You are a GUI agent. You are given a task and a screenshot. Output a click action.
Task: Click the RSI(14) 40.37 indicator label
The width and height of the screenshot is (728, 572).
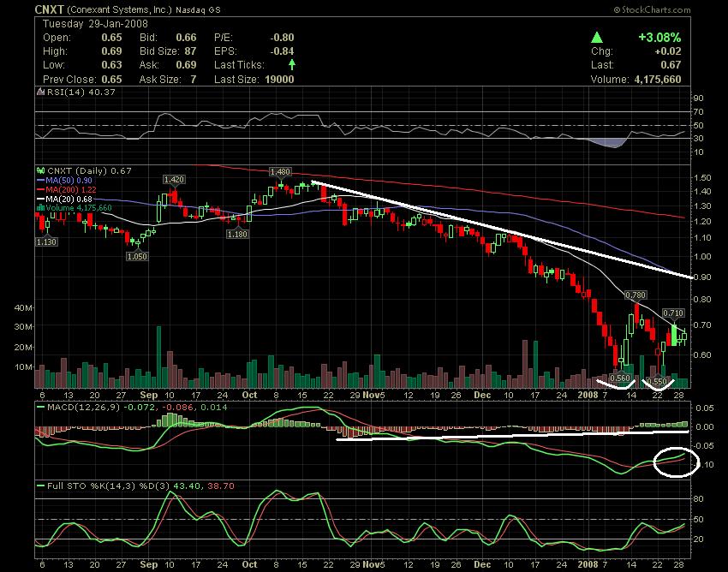81,92
